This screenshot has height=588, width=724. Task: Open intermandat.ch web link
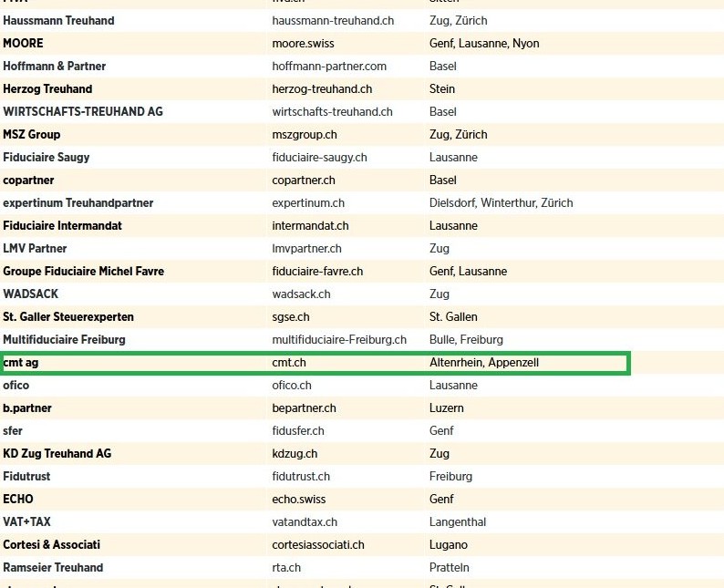[x=310, y=226]
